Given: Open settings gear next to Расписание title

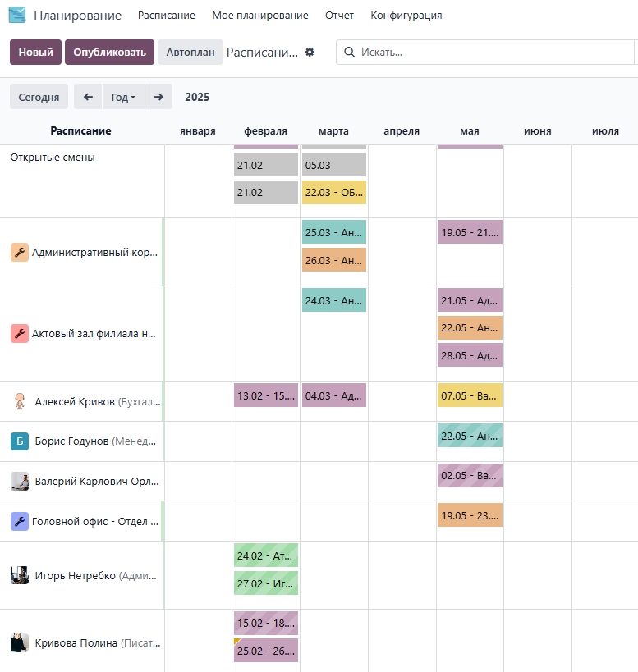Looking at the screenshot, I should (x=310, y=52).
